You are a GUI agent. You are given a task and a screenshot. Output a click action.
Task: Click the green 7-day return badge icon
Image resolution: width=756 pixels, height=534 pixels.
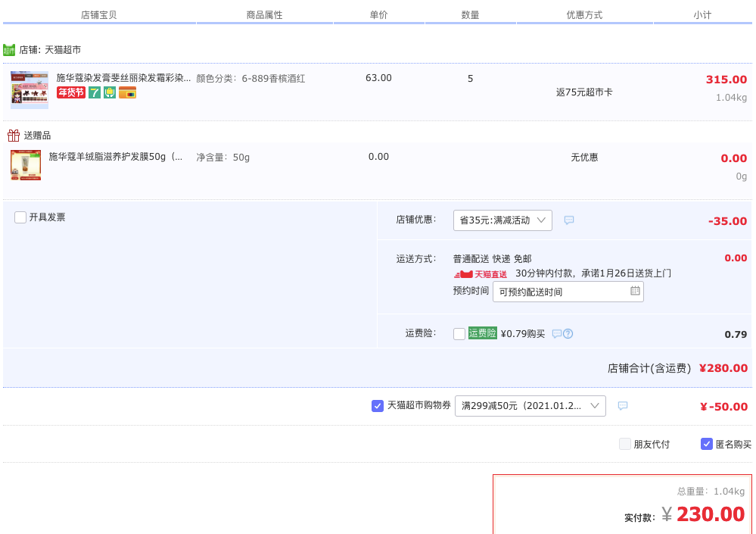click(95, 92)
